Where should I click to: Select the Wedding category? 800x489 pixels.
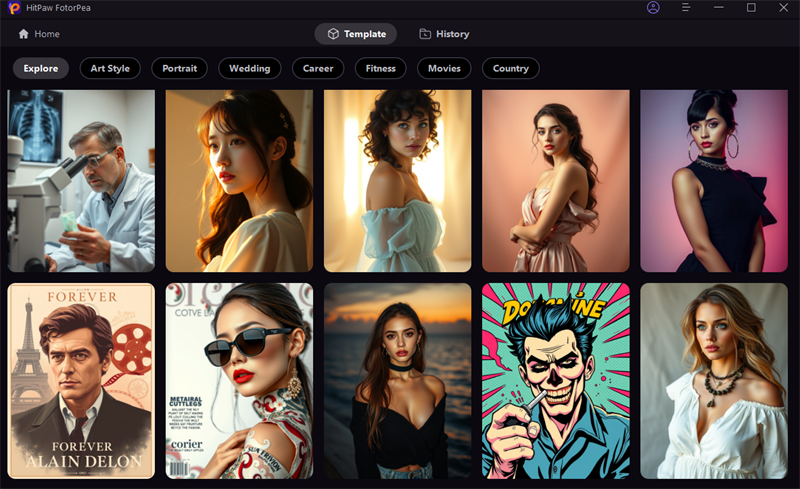pyautogui.click(x=249, y=68)
